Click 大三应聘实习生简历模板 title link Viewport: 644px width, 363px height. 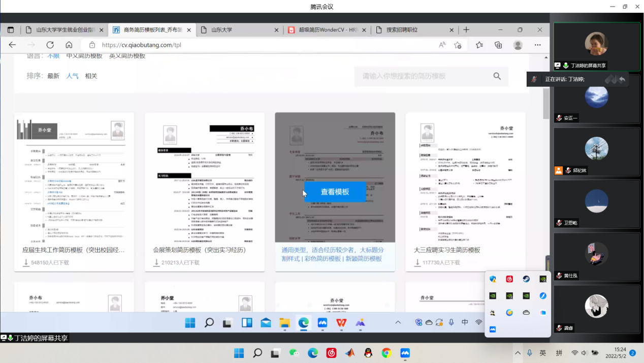(x=447, y=250)
